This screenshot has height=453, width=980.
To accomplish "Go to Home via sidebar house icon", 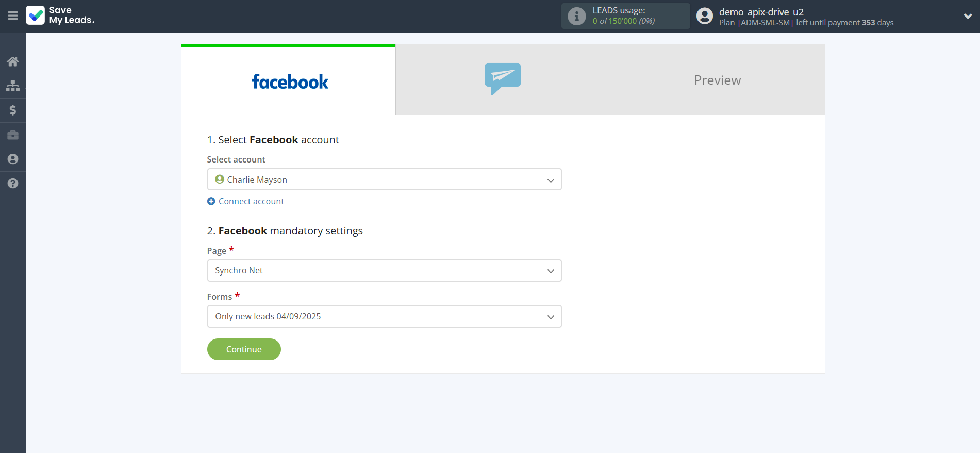I will (13, 61).
